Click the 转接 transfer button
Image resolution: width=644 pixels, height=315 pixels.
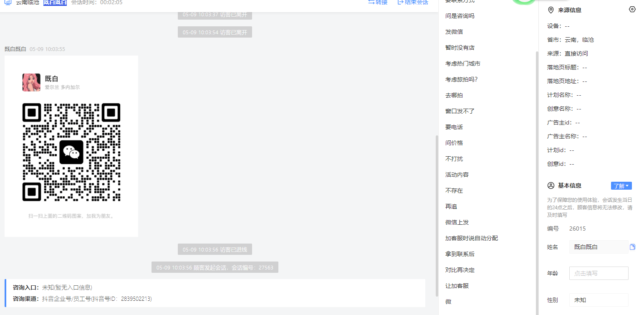(x=378, y=3)
